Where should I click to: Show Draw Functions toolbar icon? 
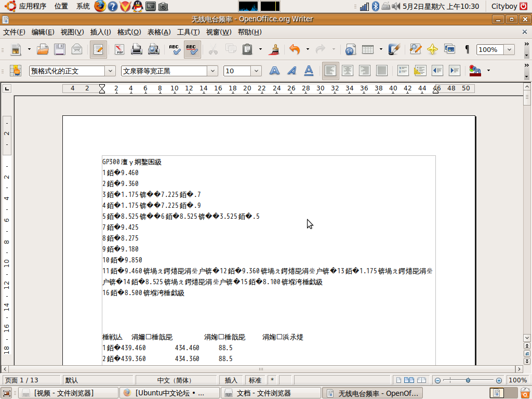click(394, 49)
